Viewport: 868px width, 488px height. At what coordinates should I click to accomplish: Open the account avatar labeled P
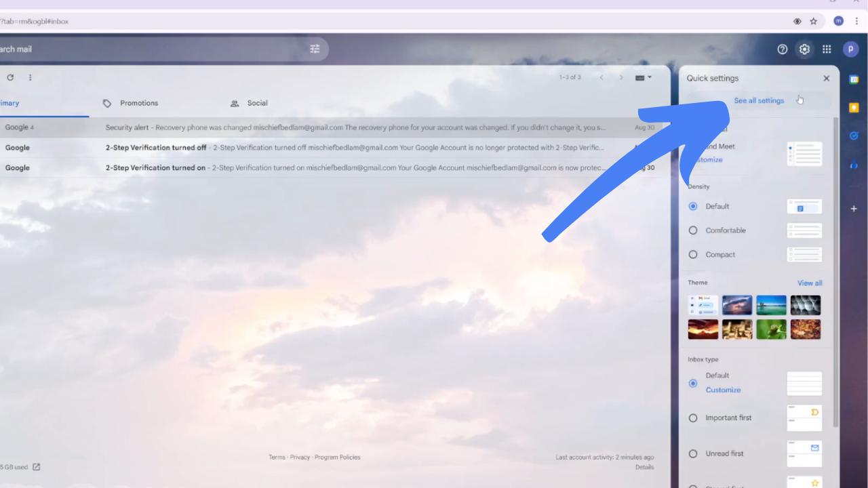click(850, 49)
